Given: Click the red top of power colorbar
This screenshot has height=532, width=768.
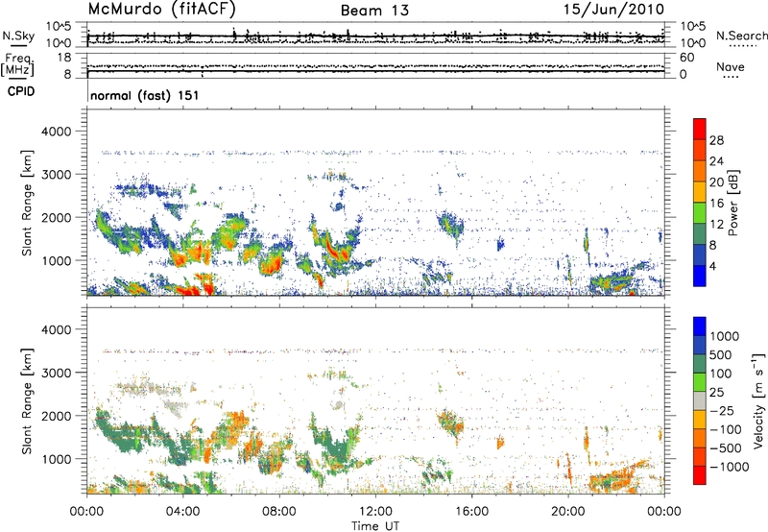Looking at the screenshot, I should [700, 129].
